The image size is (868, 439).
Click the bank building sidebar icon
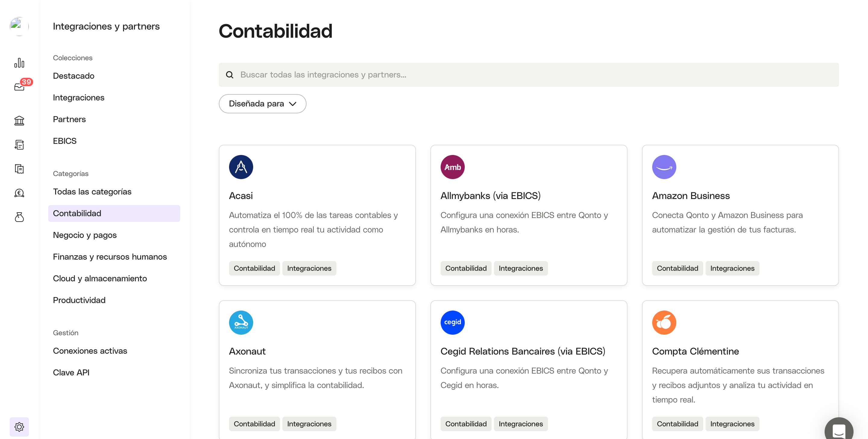click(x=19, y=121)
